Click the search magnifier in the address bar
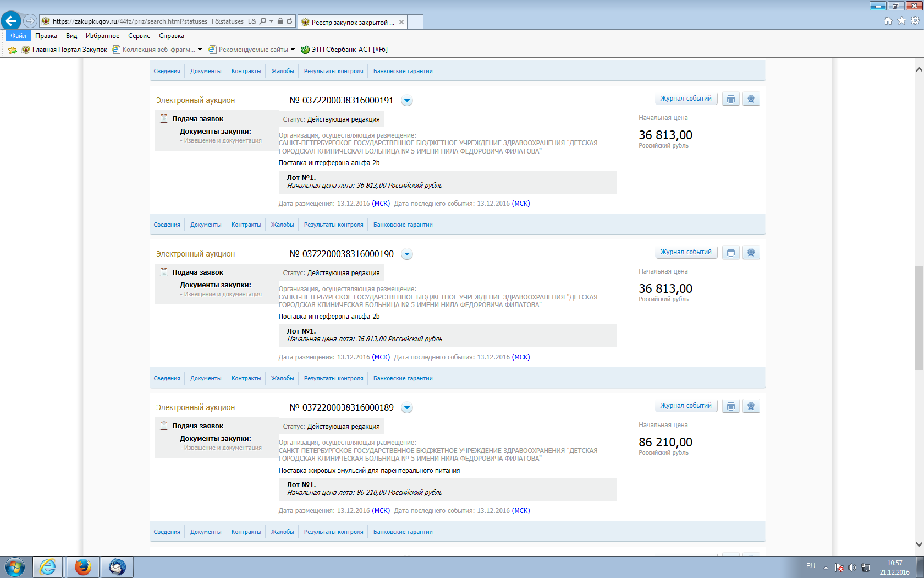Screen dimensions: 924x578 263,21
